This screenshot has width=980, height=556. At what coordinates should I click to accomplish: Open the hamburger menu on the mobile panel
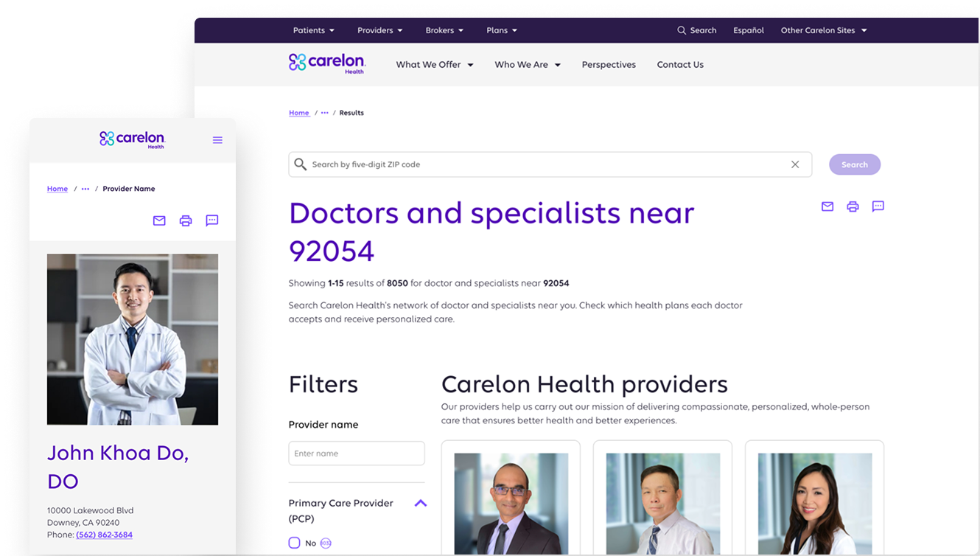click(x=217, y=139)
